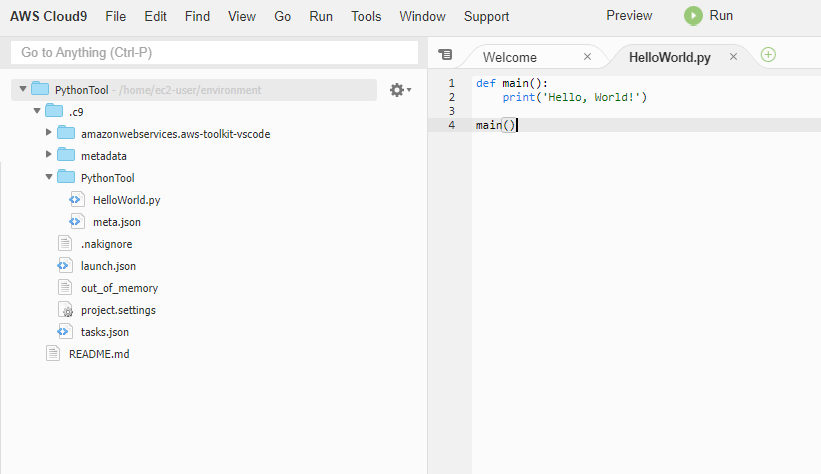Open the File menu
This screenshot has width=821, height=474.
coord(116,17)
